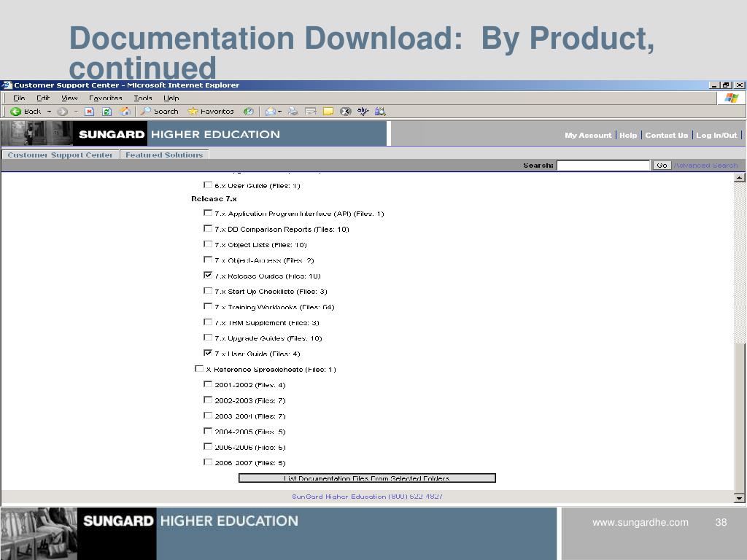747x560 pixels.
Task: Print the page with printer icon
Action: pyautogui.click(x=293, y=112)
